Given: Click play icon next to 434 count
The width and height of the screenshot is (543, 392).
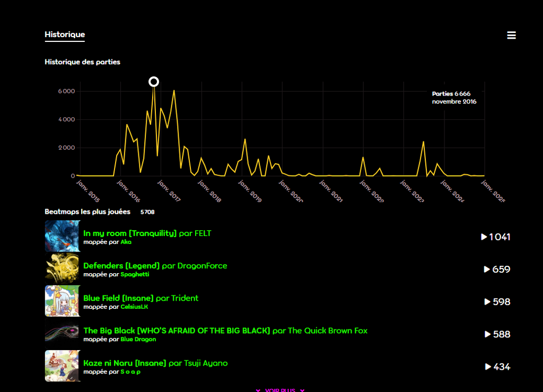Looking at the screenshot, I should (488, 367).
